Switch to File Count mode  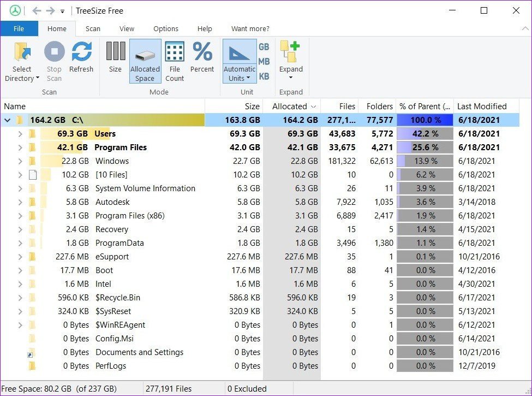pyautogui.click(x=175, y=51)
